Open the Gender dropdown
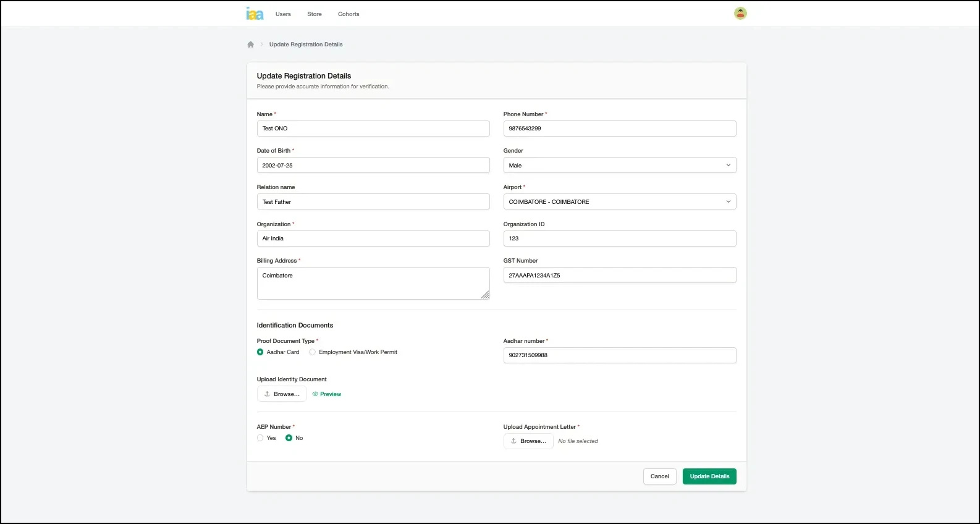980x524 pixels. click(x=619, y=166)
